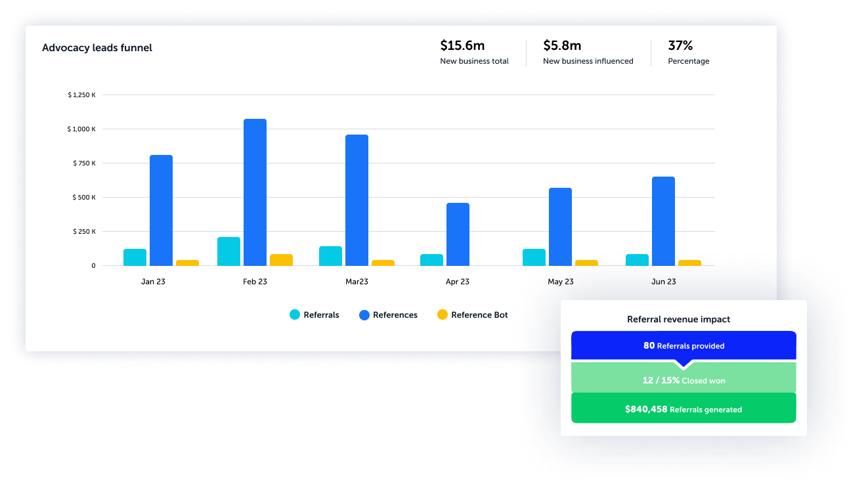The height and width of the screenshot is (497, 868).
Task: Click the Apr 23 blue References bar
Action: click(x=458, y=234)
